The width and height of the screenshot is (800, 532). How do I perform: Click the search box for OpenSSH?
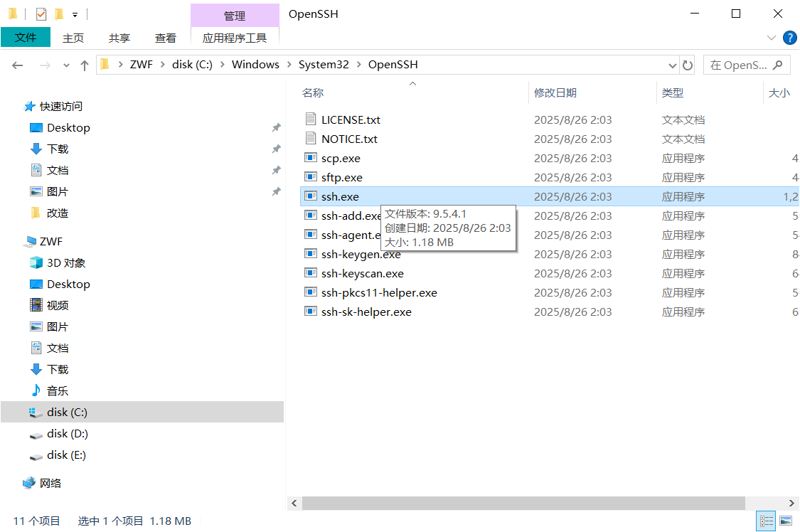[747, 65]
